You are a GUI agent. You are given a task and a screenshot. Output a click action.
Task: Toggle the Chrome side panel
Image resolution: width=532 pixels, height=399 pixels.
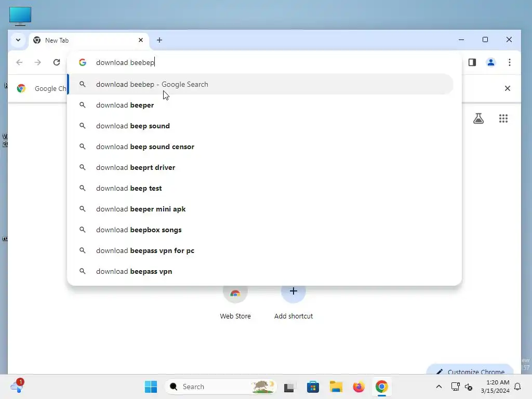coord(472,62)
